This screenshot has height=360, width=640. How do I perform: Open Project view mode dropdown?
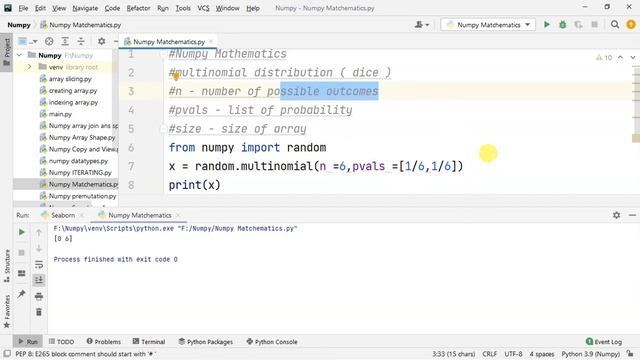[x=28, y=41]
